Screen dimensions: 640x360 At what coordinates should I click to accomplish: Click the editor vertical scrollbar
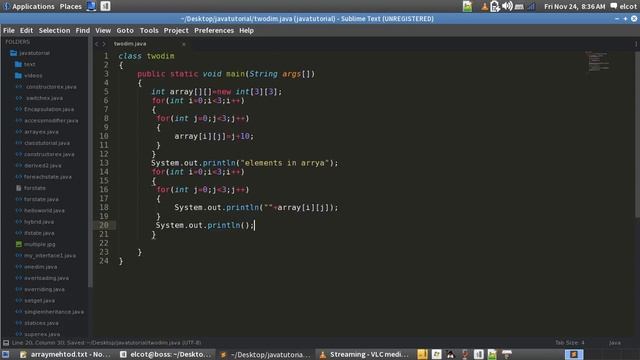pyautogui.click(x=637, y=135)
